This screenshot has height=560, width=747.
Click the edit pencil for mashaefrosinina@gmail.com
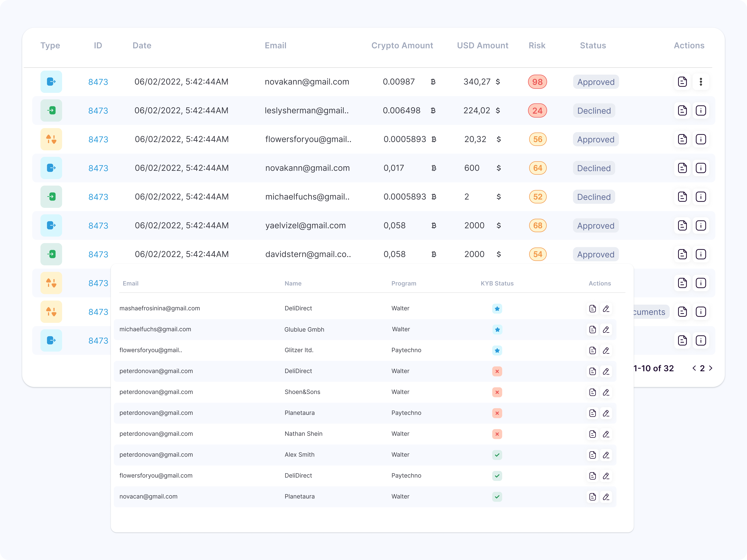606,309
